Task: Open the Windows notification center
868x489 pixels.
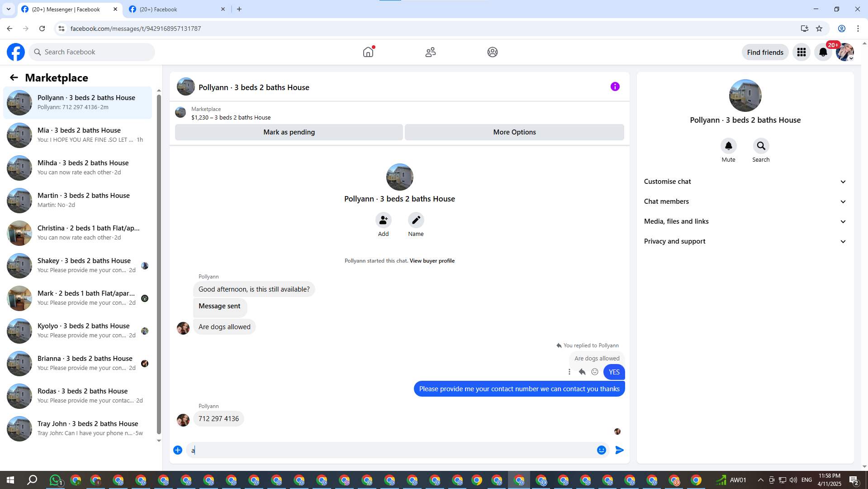Action: coord(854,480)
